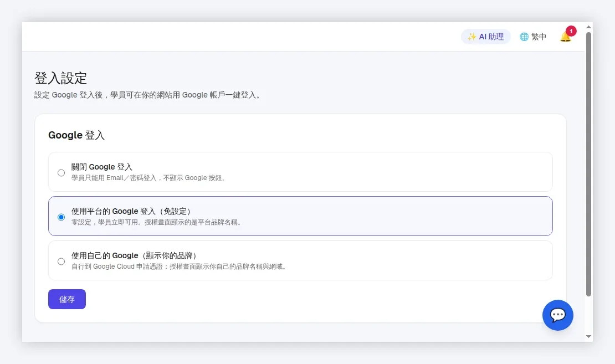Screen dimensions: 615x364
Task: Select radio for 使用平台的 Google 登入
Action: [x=61, y=217]
